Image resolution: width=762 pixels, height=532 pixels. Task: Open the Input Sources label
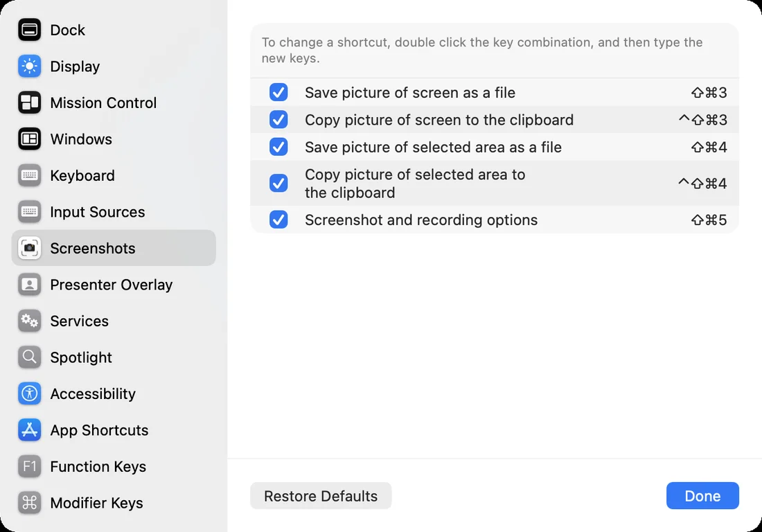[x=98, y=212]
